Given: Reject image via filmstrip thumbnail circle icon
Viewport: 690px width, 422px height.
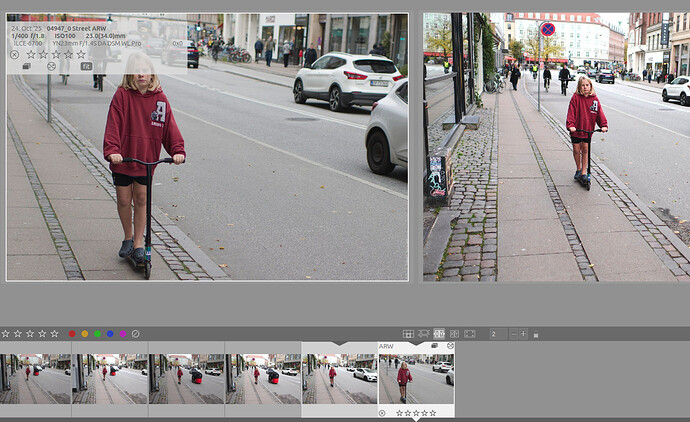Looking at the screenshot, I should [x=382, y=413].
